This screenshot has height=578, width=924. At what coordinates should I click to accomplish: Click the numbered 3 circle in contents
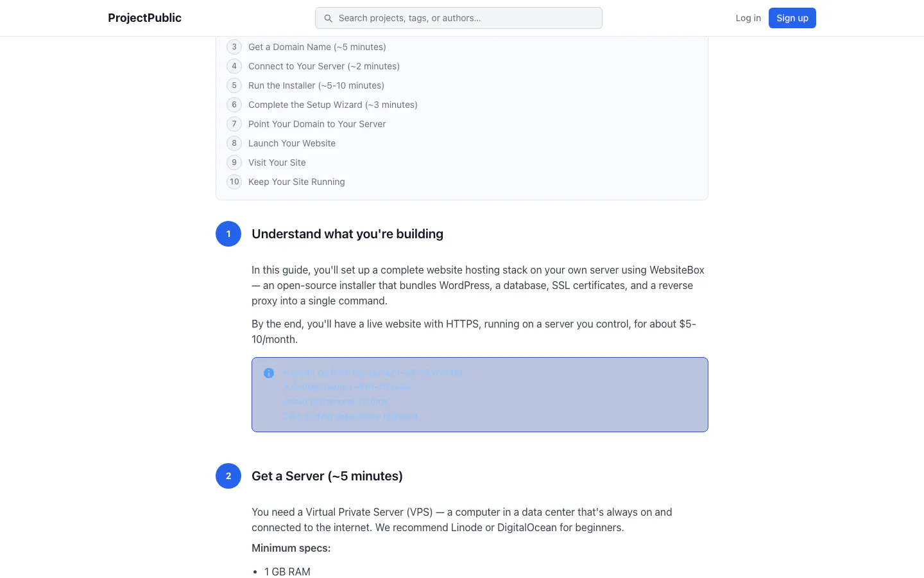(x=234, y=47)
